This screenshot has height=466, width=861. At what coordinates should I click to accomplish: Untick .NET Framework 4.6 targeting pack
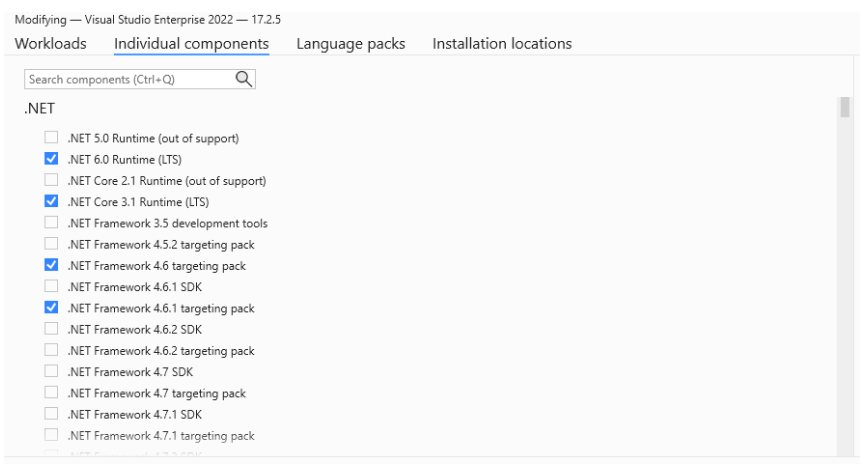coord(51,265)
